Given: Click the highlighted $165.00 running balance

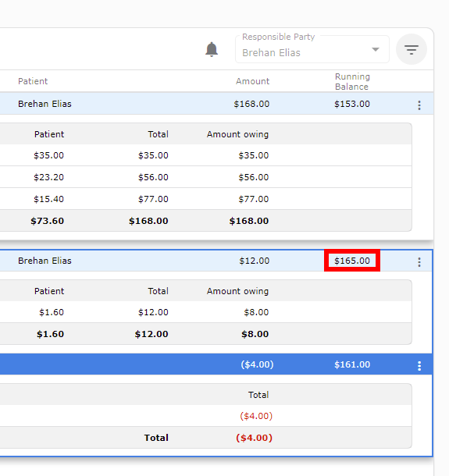Looking at the screenshot, I should [x=352, y=261].
